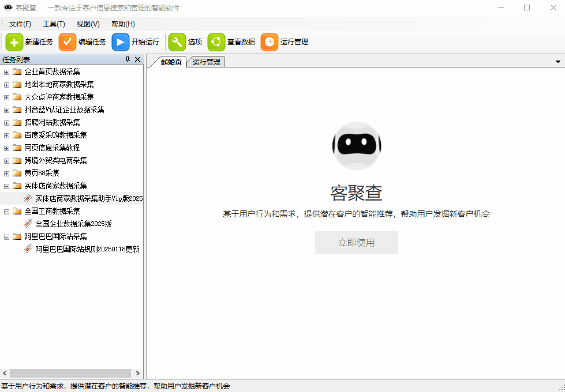Click the bottom status bar description text

(115, 386)
